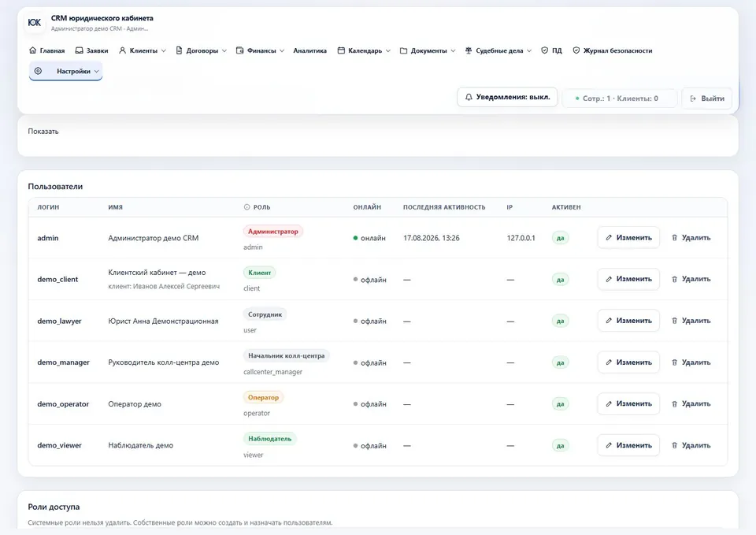Click the info icon next to РОЛЬ header
This screenshot has width=756, height=535.
(246, 207)
